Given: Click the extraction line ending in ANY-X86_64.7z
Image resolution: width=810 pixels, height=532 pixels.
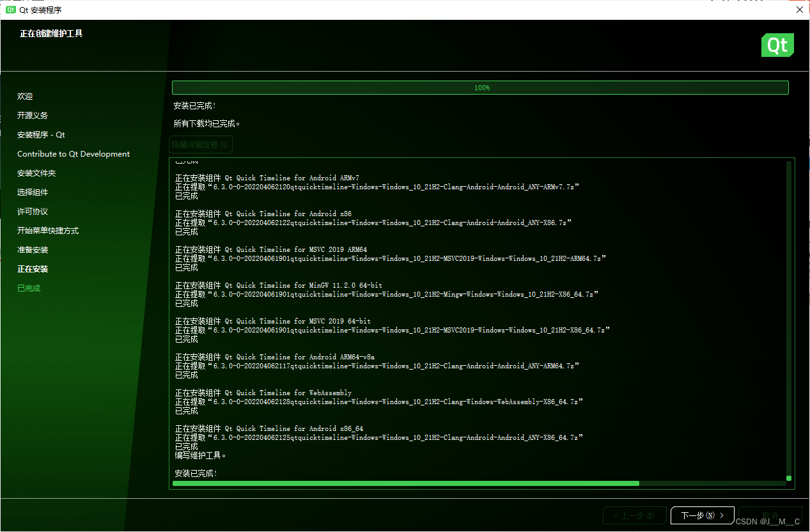Looking at the screenshot, I should (x=379, y=438).
